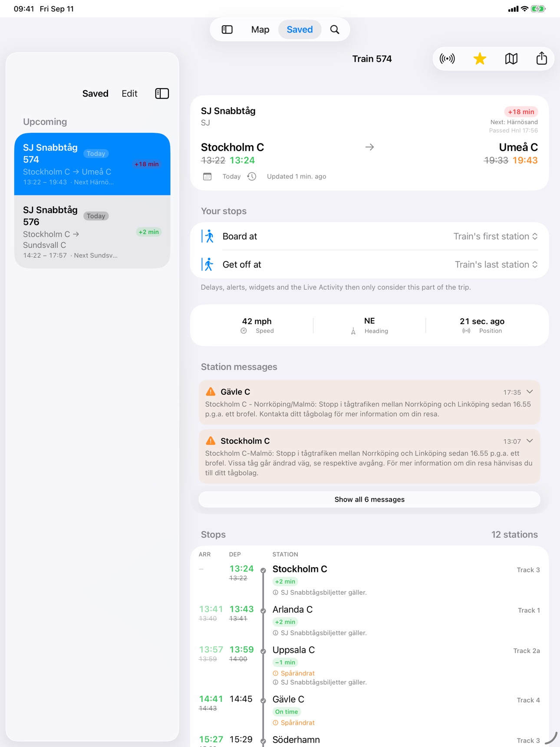Select the Saved tab
The width and height of the screenshot is (560, 747).
click(x=300, y=30)
